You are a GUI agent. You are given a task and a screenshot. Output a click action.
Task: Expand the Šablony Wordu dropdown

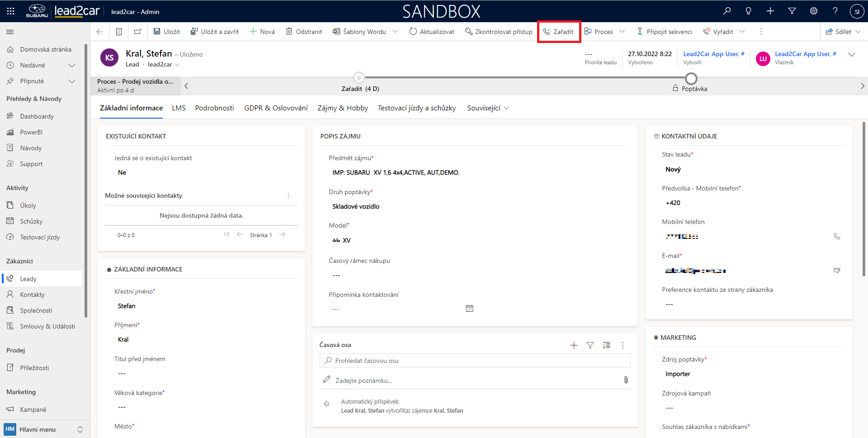pos(395,32)
